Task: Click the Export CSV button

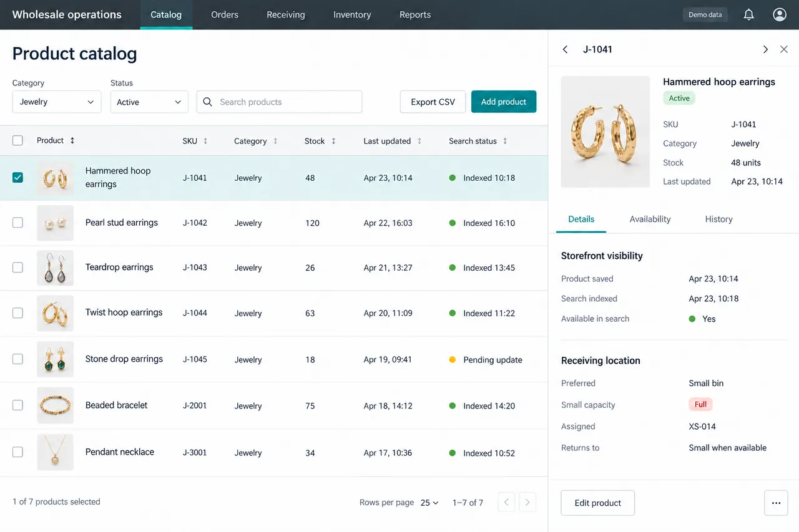Action: 433,102
